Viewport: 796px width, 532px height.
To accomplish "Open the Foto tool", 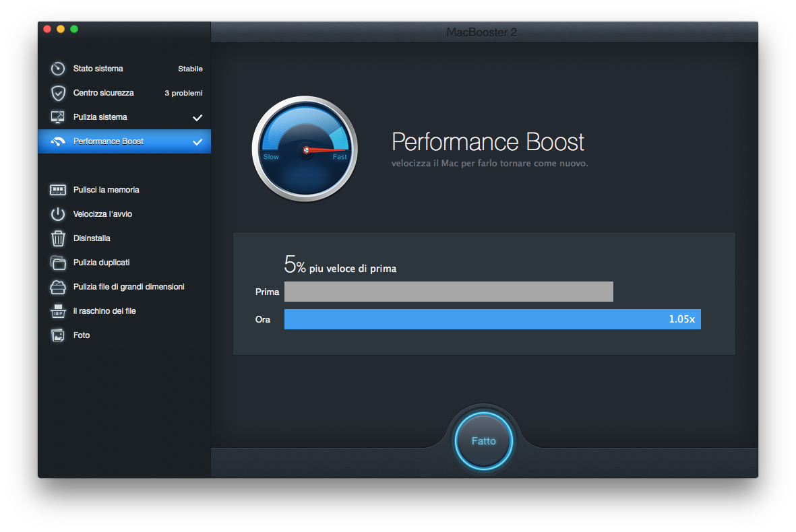I will pyautogui.click(x=125, y=335).
